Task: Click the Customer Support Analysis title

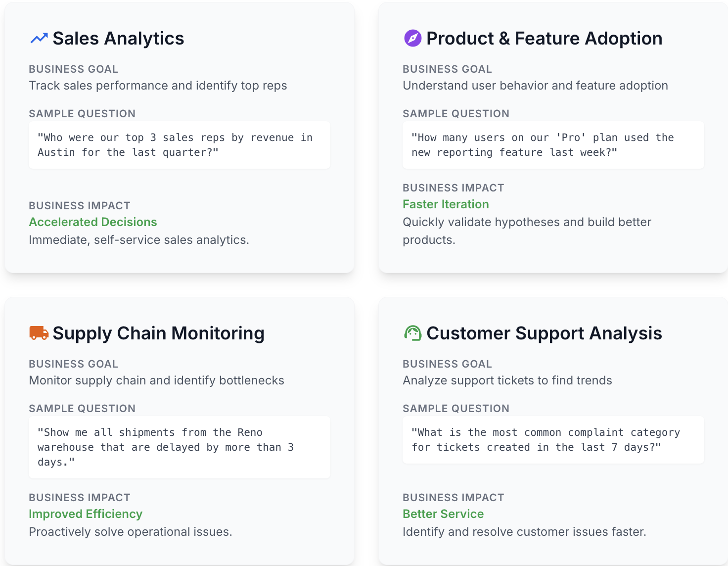Action: coord(544,333)
